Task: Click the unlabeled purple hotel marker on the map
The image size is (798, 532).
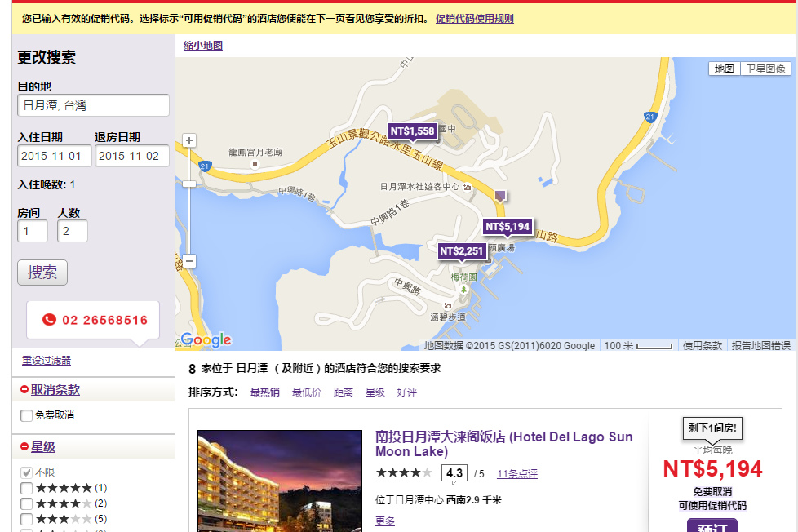Action: click(x=500, y=195)
